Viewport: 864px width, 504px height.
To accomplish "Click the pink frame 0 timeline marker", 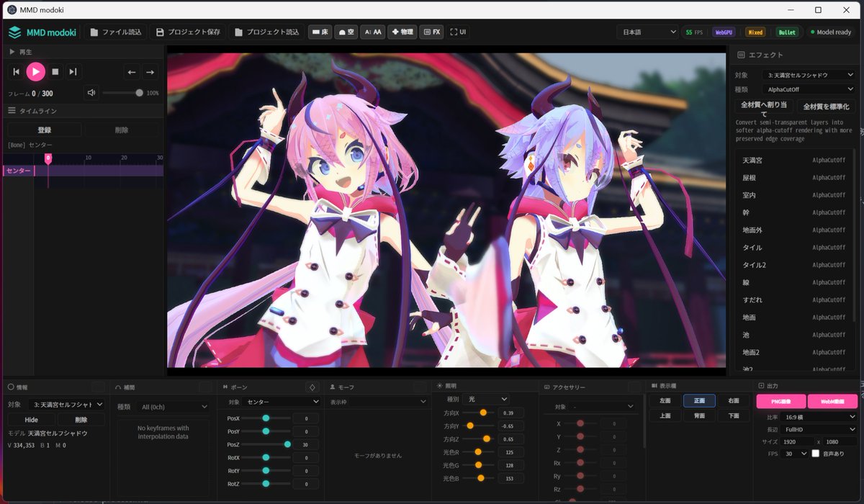I will (48, 158).
